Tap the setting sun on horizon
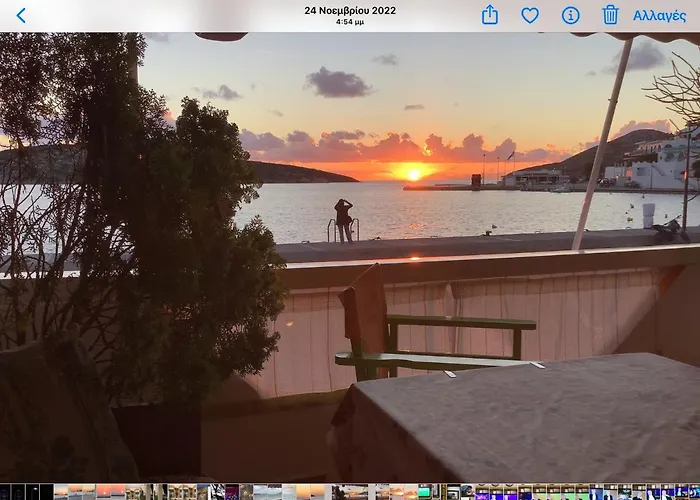 [x=413, y=173]
